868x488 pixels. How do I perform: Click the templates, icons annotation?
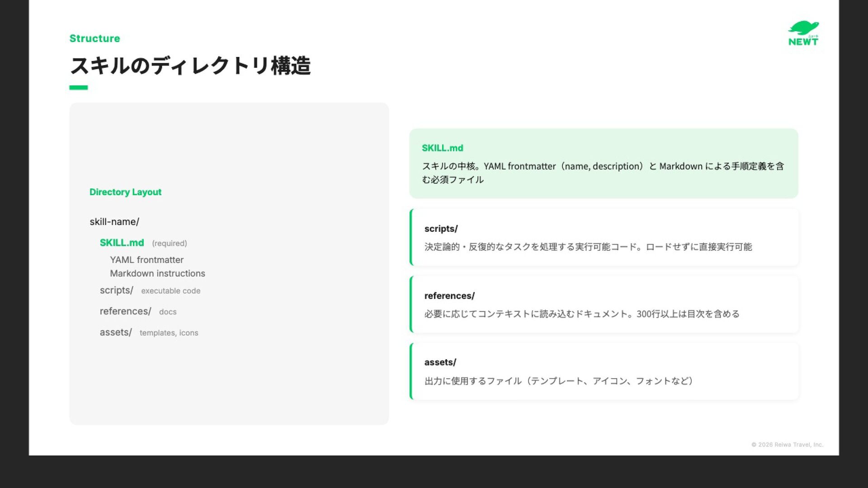(169, 333)
